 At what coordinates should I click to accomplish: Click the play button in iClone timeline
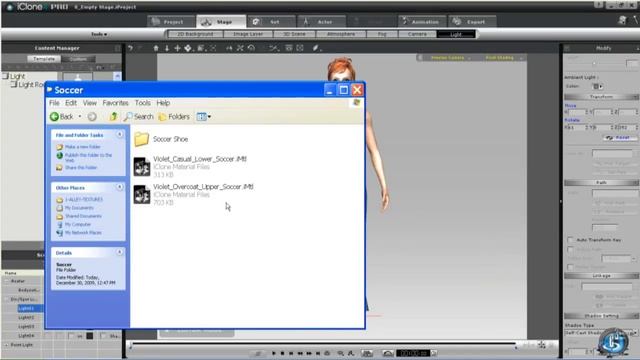point(273,353)
